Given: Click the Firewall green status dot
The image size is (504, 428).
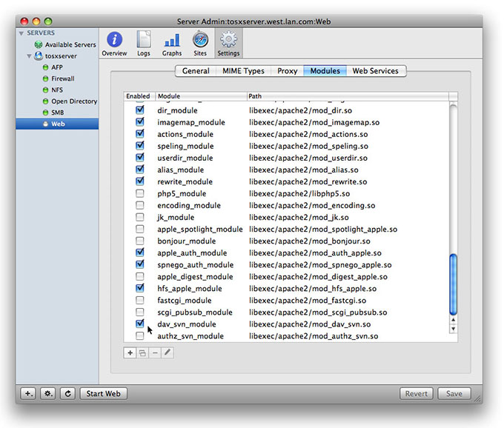Looking at the screenshot, I should coord(46,78).
